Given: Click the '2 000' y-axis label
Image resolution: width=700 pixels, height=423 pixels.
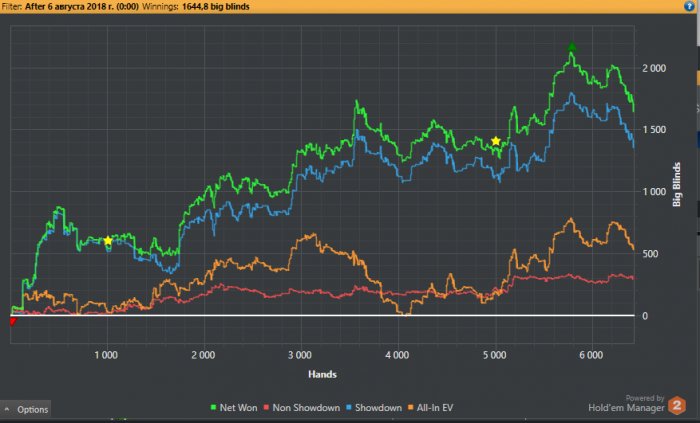Looking at the screenshot, I should [654, 68].
